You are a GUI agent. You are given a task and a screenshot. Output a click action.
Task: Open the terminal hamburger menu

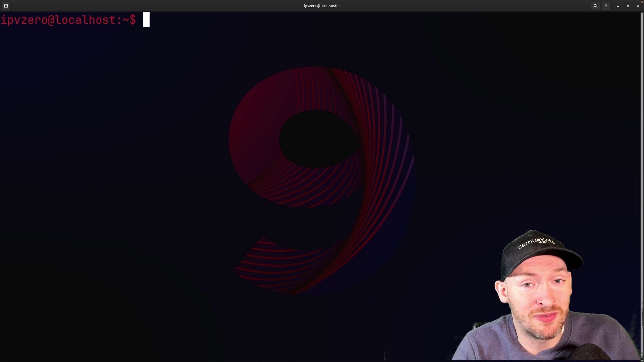pos(606,6)
